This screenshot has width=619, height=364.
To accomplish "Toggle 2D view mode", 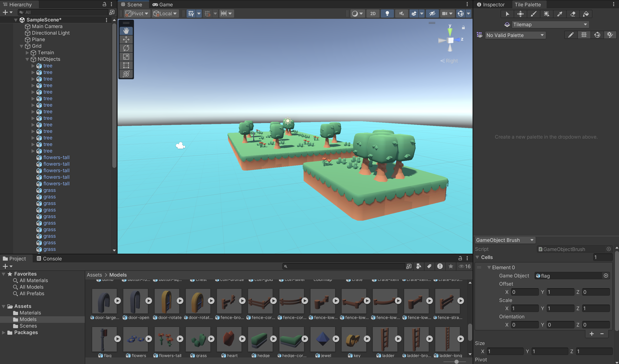I will (x=373, y=14).
